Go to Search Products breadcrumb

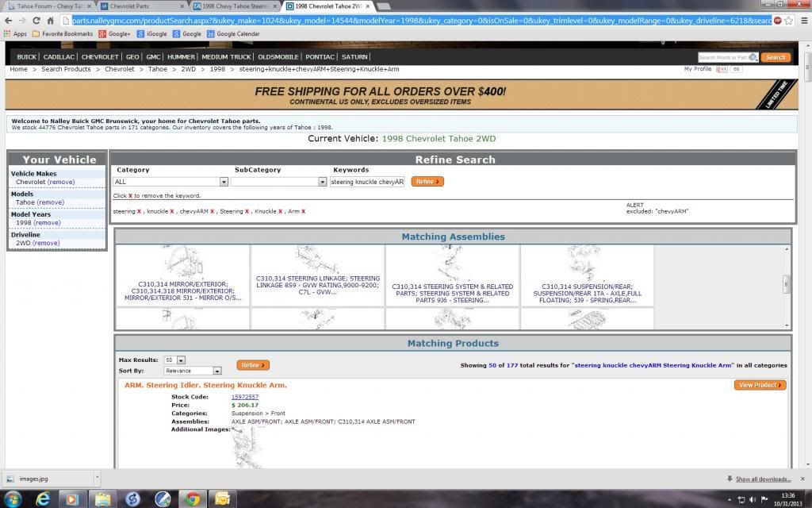(x=66, y=69)
